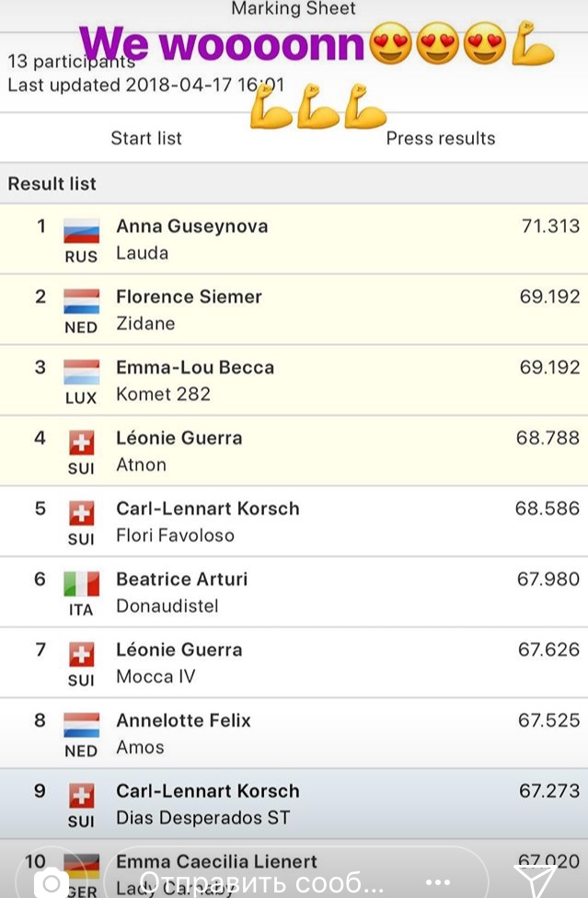Select Carl-Lennart Korsch on Dias Desperados ST

click(x=294, y=803)
